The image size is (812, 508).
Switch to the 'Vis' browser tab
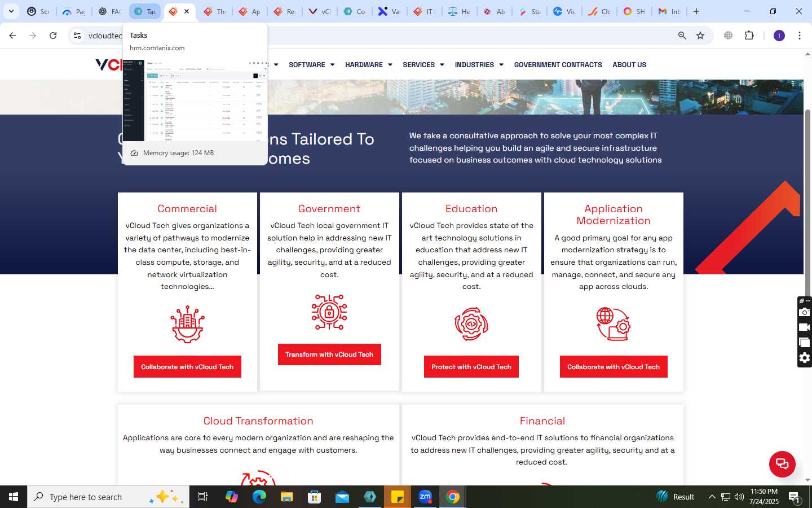point(564,11)
